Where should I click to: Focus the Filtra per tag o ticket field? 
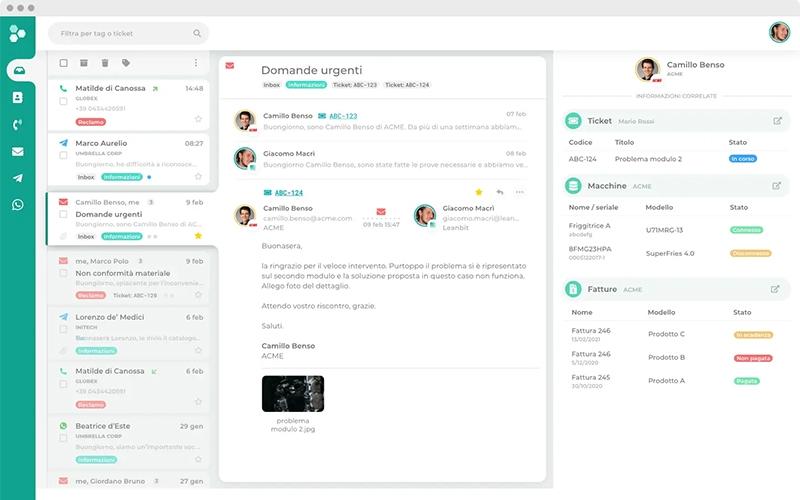tap(128, 33)
